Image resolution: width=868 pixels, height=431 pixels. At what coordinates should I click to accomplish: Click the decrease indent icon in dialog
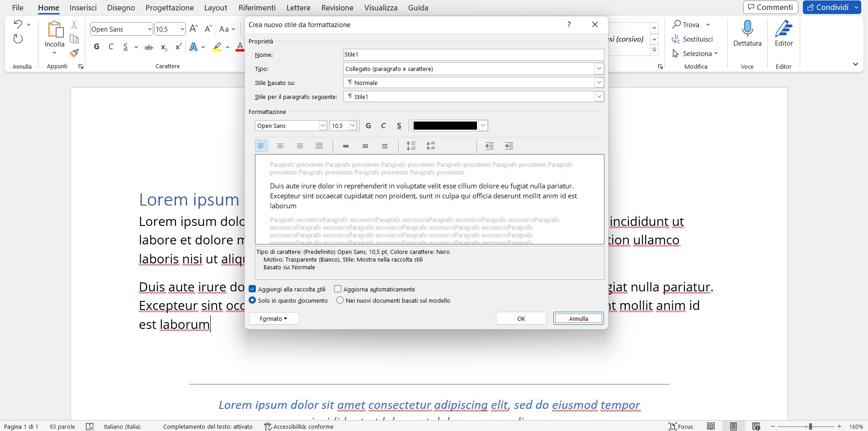[489, 146]
